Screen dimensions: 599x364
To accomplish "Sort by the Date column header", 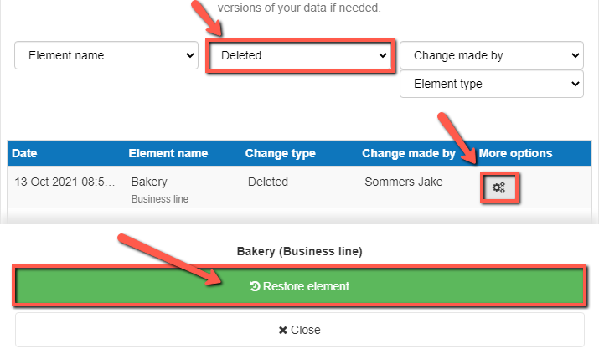I will pos(25,153).
